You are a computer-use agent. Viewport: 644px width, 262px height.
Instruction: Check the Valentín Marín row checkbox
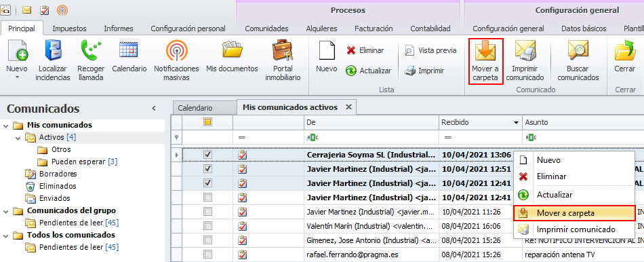pyautogui.click(x=208, y=226)
